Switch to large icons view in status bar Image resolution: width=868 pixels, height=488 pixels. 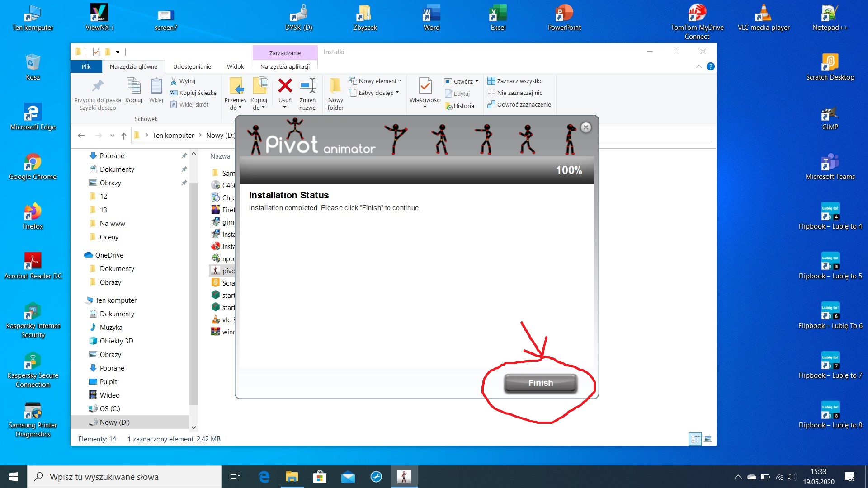coord(708,439)
